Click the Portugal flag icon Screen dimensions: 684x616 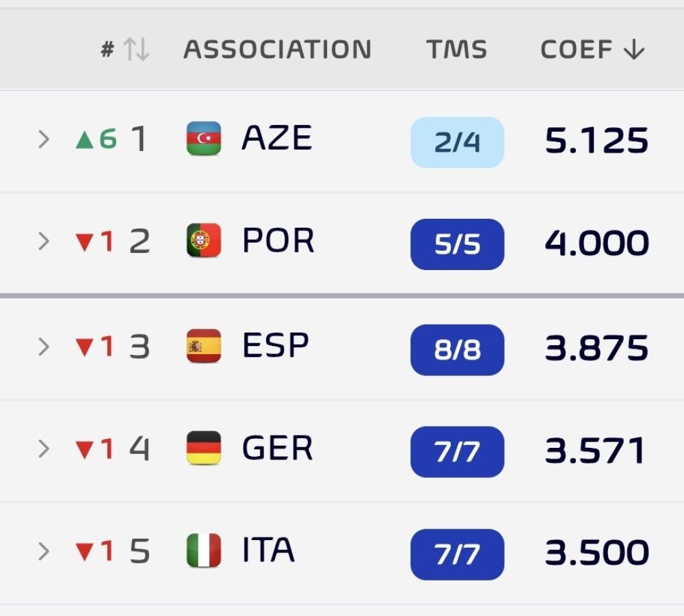(x=204, y=240)
